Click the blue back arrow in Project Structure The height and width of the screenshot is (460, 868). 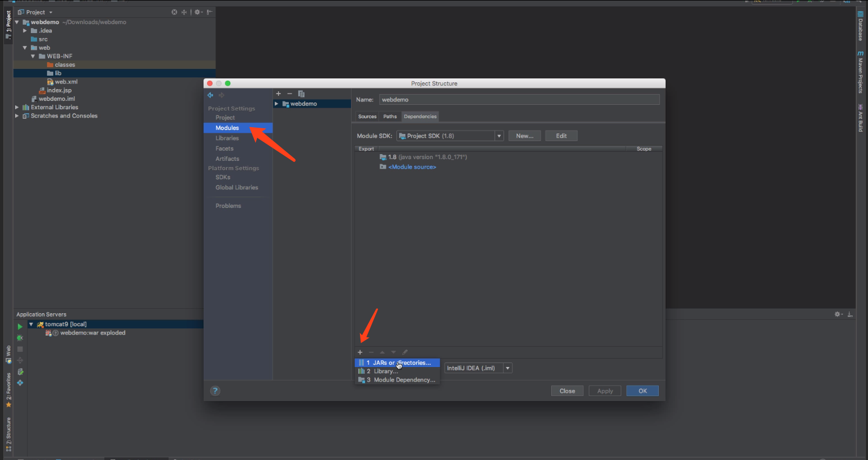[210, 95]
